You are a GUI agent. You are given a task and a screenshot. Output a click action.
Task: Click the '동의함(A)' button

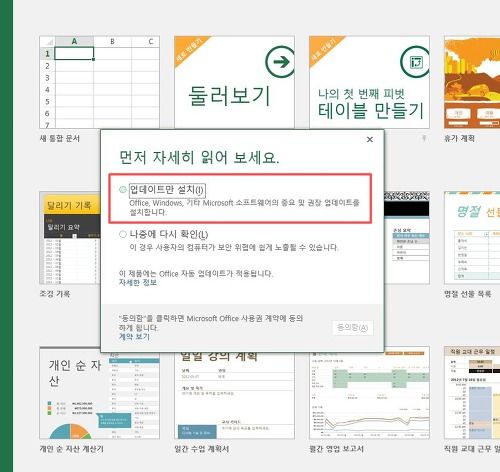(353, 328)
